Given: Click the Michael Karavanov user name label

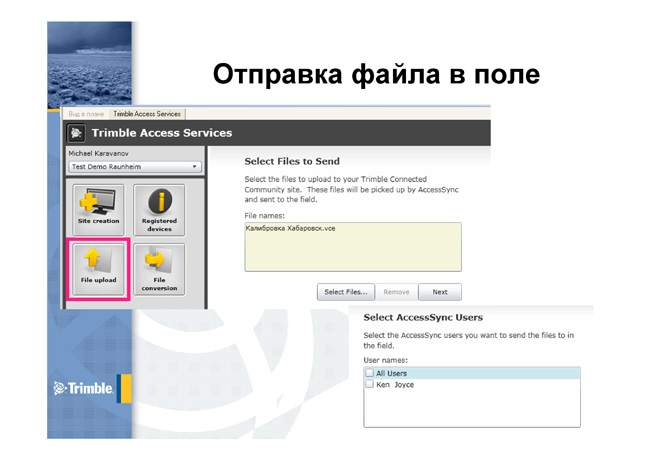Looking at the screenshot, I should 99,153.
